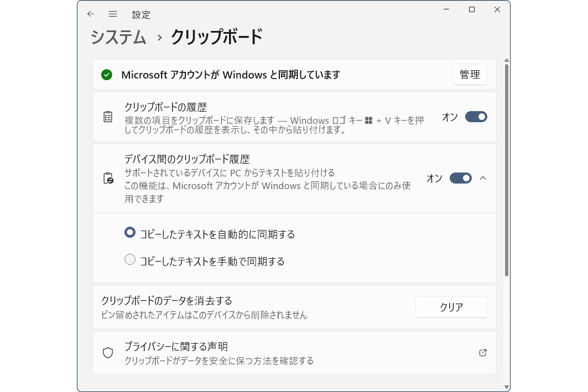
Task: Click the scrollbar up arrow
Action: click(x=507, y=61)
